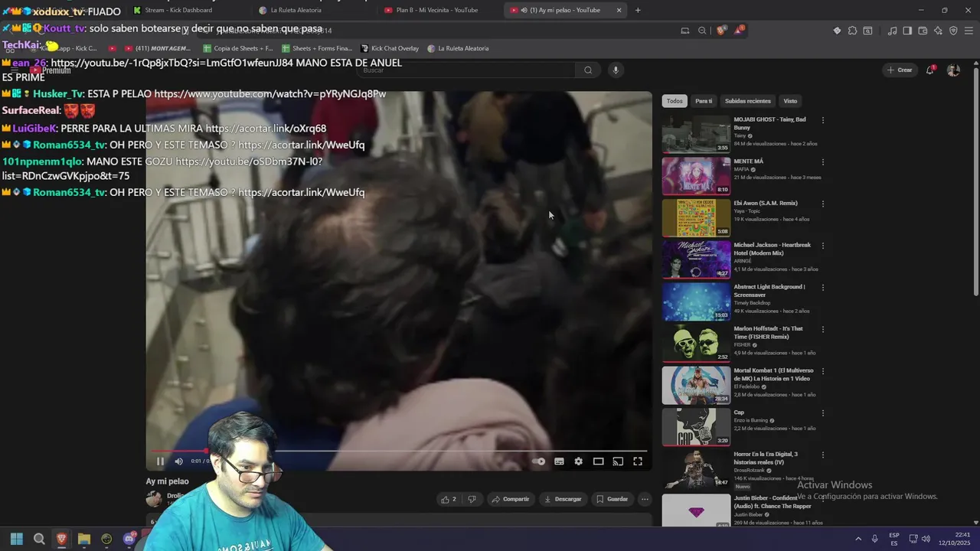Click the Compartir share button

coord(511,499)
